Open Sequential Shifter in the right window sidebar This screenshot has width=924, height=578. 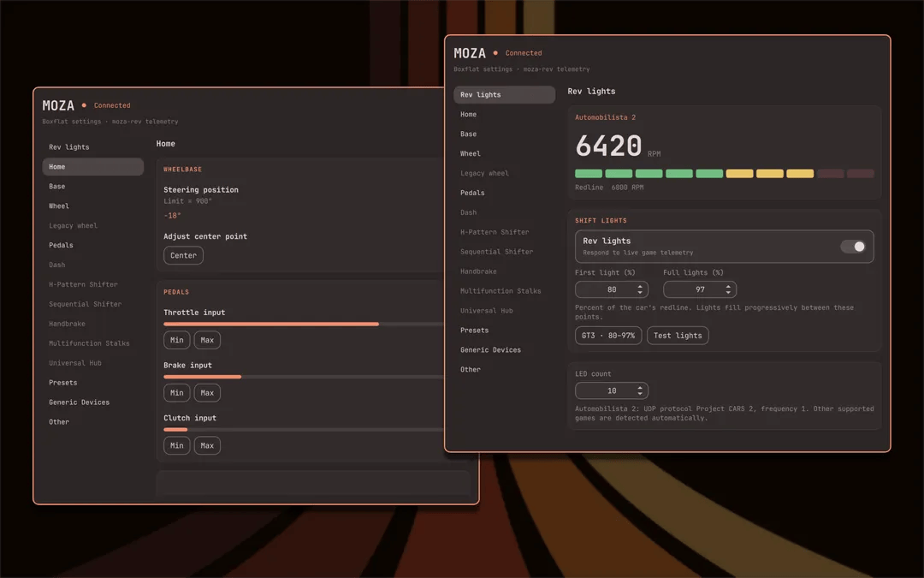point(505,251)
